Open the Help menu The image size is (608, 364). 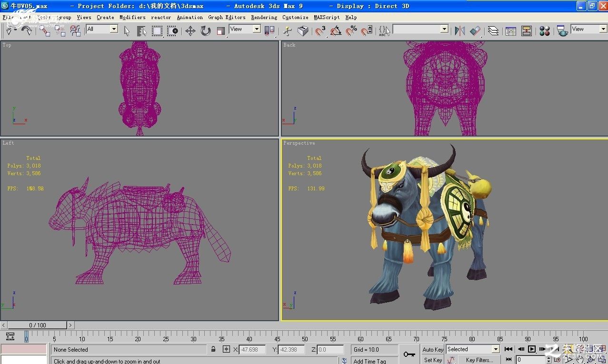click(351, 17)
